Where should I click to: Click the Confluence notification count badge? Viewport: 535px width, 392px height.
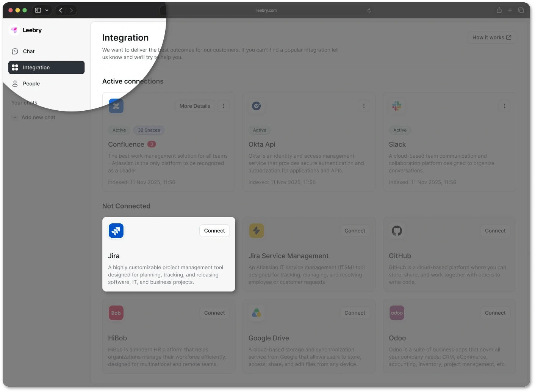(152, 144)
